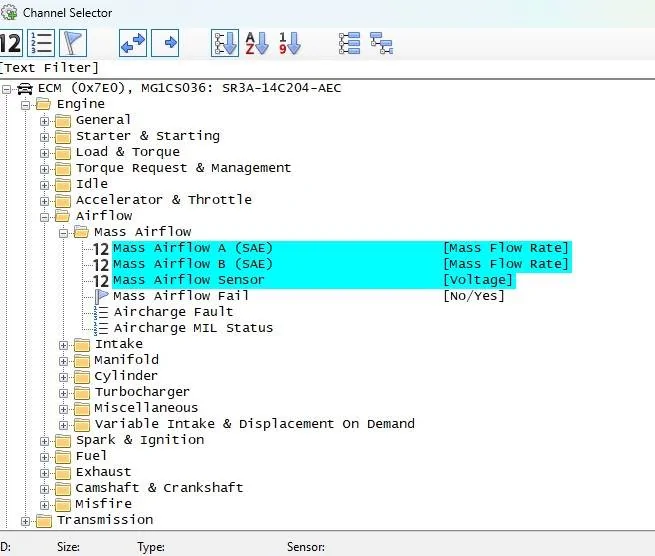The width and height of the screenshot is (655, 556).
Task: Expand the Accelerator & Throttle folder
Action: click(44, 201)
